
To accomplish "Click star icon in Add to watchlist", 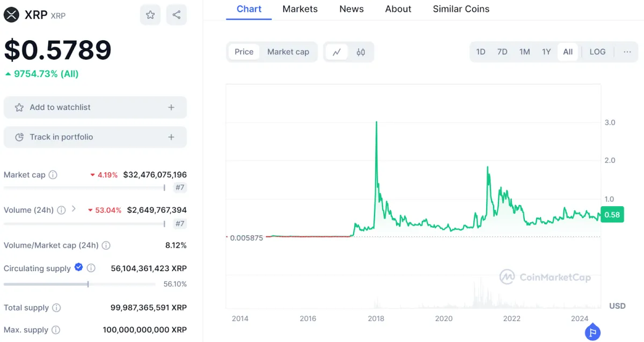I will (19, 107).
